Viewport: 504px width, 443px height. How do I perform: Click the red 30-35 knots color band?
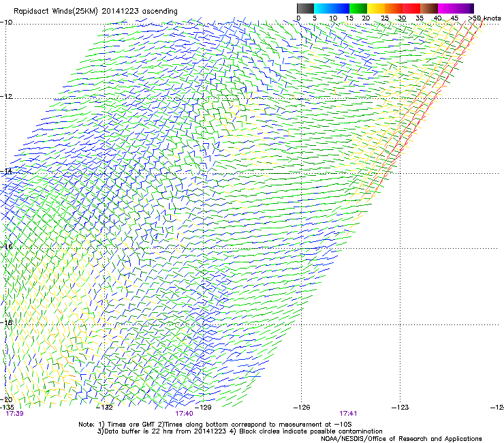coord(411,8)
